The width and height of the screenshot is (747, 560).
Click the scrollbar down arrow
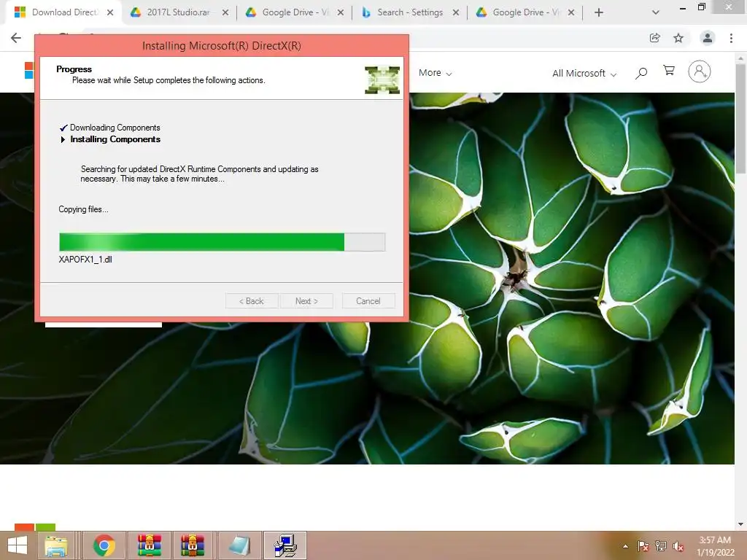tap(741, 524)
